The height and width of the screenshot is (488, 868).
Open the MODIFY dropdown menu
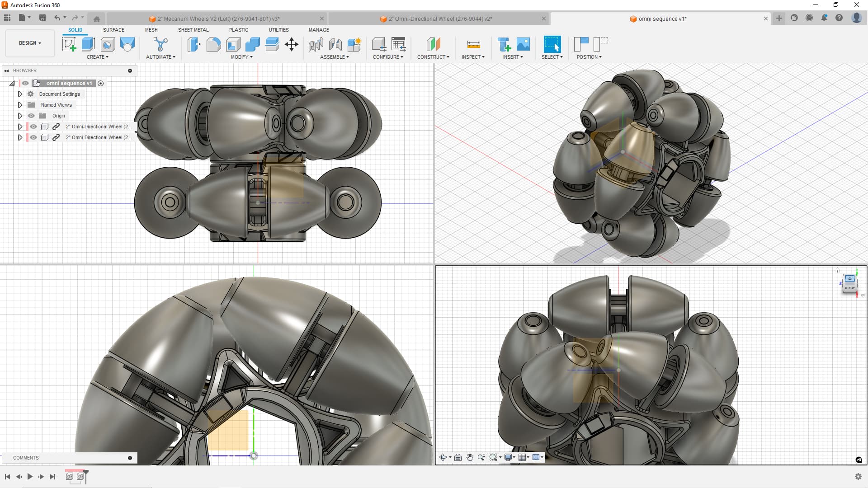[242, 57]
